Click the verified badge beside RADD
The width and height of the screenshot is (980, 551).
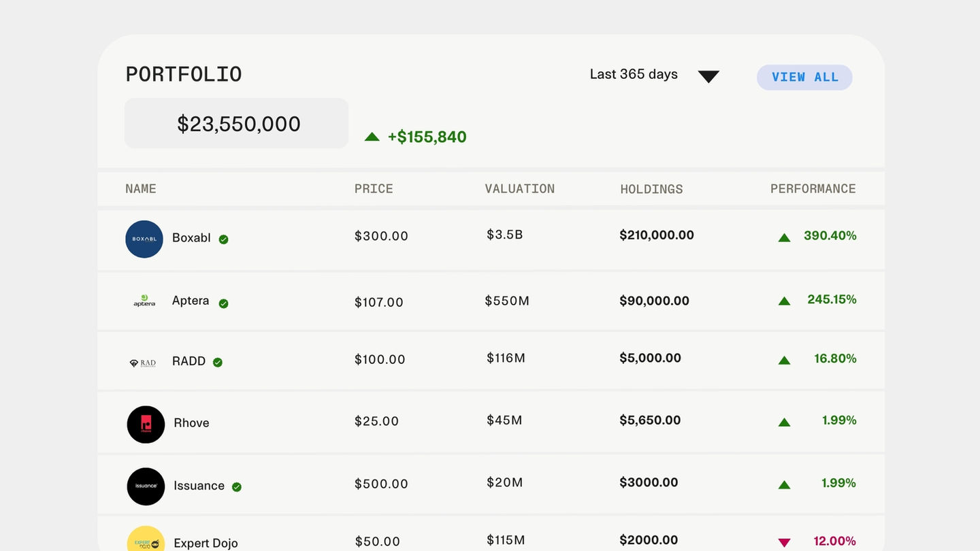[x=218, y=363]
